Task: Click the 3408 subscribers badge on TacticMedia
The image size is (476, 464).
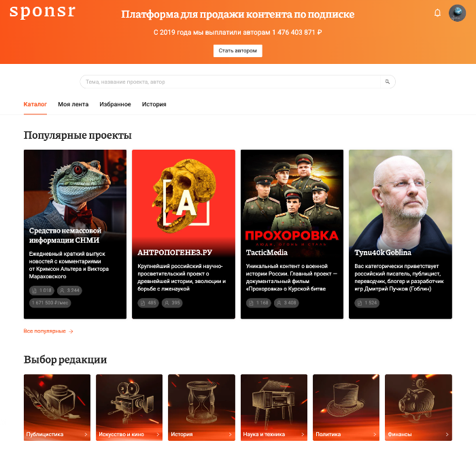Action: (x=286, y=303)
